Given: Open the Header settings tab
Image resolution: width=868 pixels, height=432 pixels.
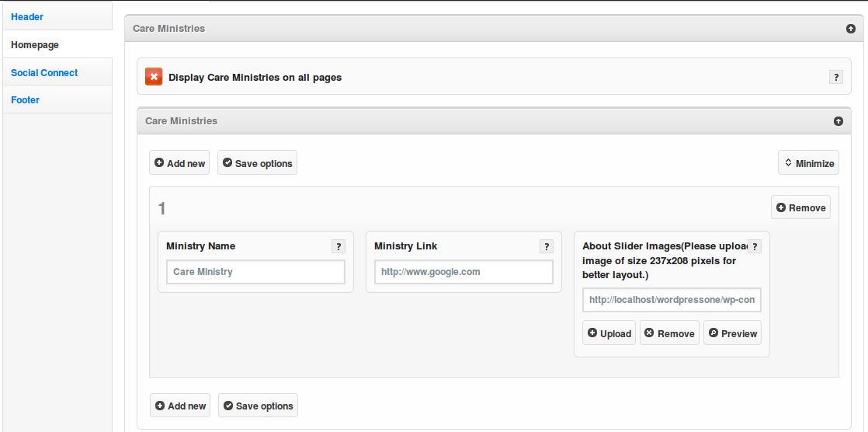Looking at the screenshot, I should (x=27, y=16).
